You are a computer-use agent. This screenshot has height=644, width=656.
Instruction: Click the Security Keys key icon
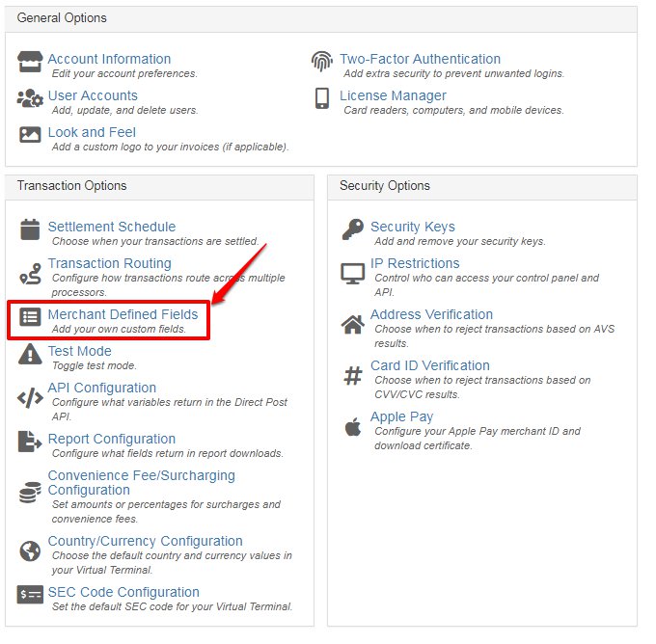click(x=353, y=229)
